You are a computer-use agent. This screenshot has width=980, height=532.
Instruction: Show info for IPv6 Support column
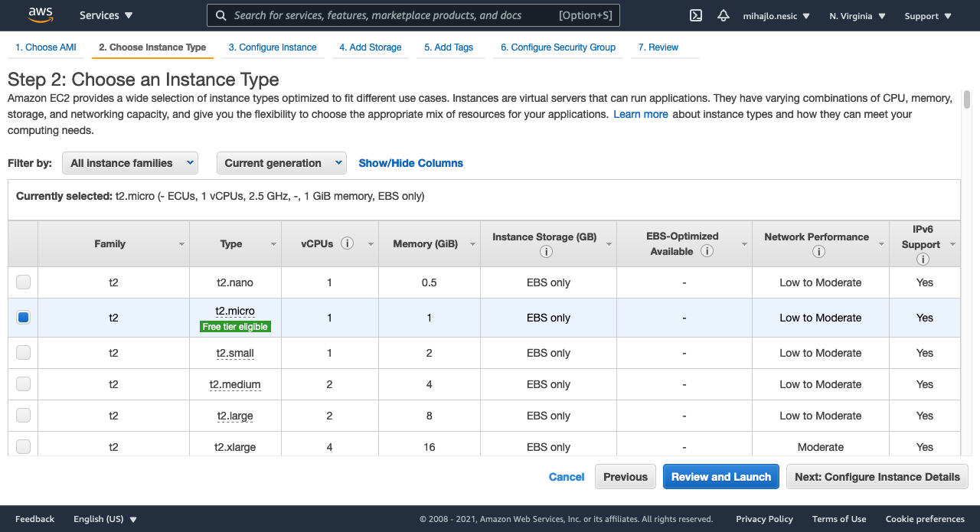[923, 259]
